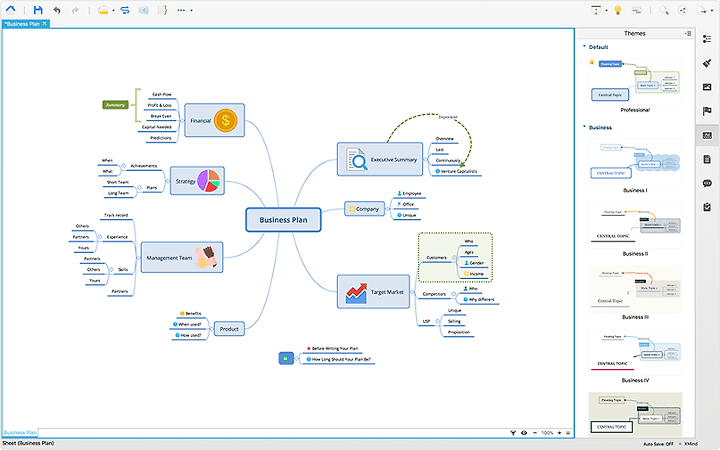Select the Product topic node

pos(229,329)
